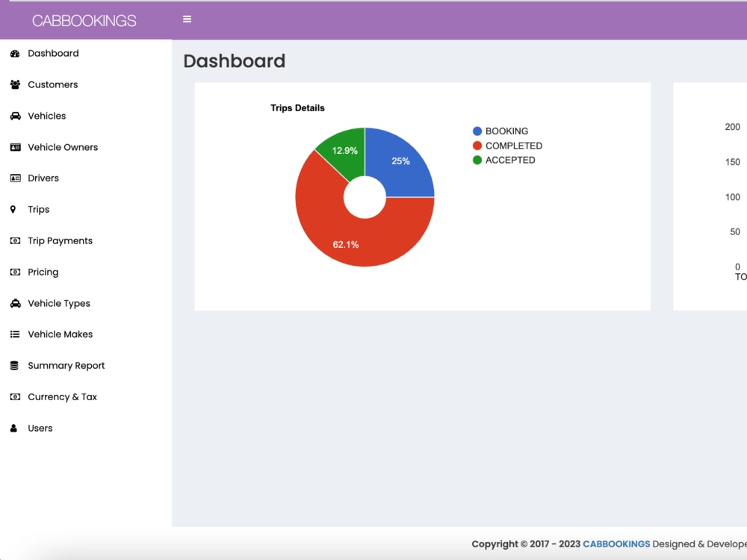Click the Users person icon
Screen dimensions: 747x560
click(13, 428)
